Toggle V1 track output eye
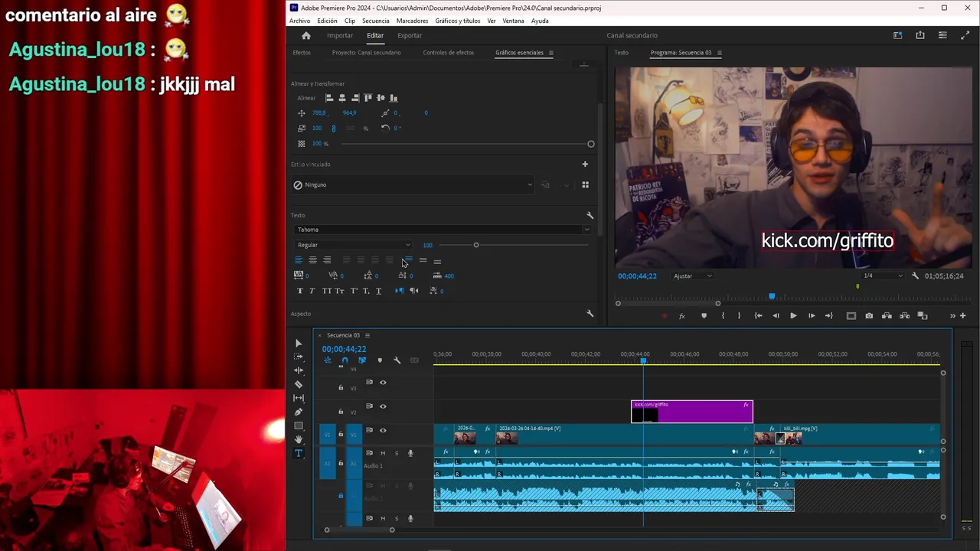 tap(383, 430)
